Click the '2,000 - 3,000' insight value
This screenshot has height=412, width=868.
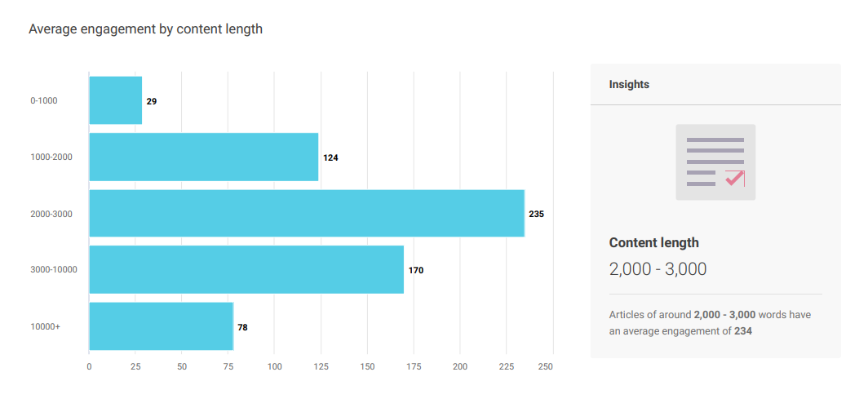(658, 269)
